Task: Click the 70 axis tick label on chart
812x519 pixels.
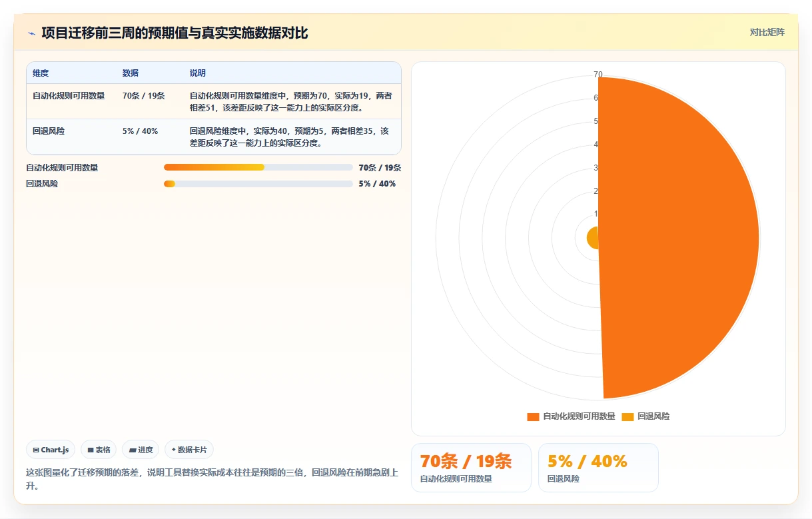Action: 598,75
